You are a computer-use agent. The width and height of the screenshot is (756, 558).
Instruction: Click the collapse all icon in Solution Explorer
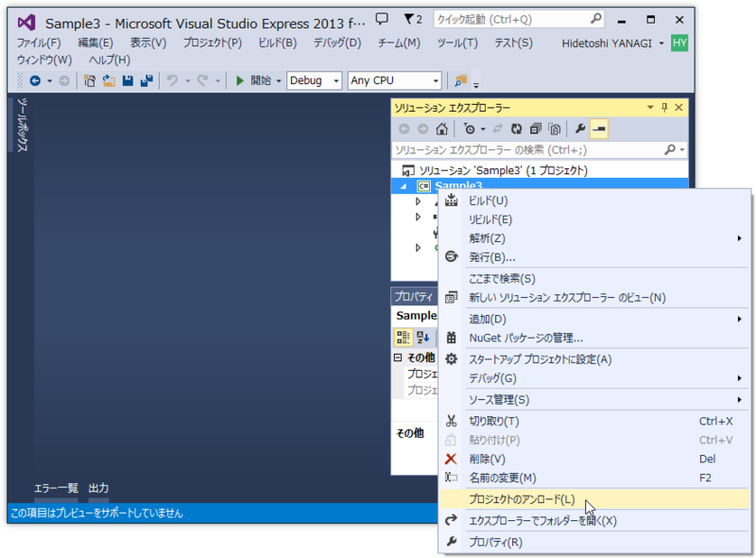coord(535,129)
